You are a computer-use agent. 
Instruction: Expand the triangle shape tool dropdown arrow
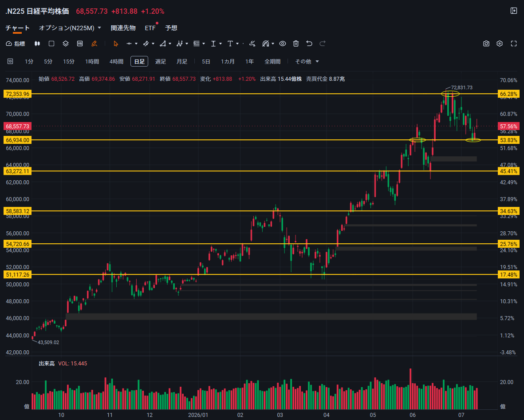point(170,44)
